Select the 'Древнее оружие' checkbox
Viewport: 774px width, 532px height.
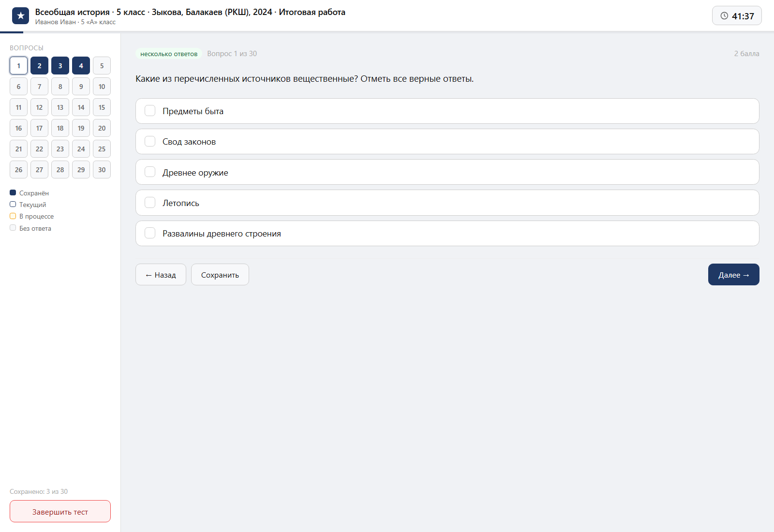pos(150,172)
